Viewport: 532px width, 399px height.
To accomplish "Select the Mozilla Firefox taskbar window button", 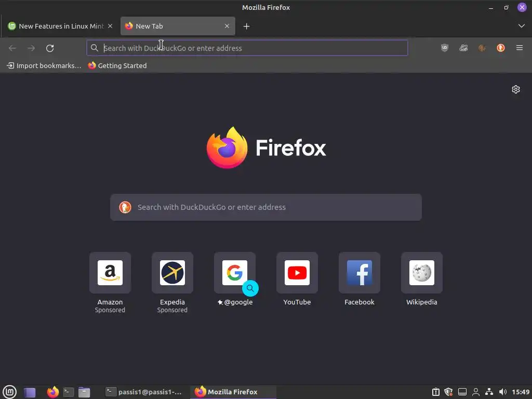I will coord(233,392).
